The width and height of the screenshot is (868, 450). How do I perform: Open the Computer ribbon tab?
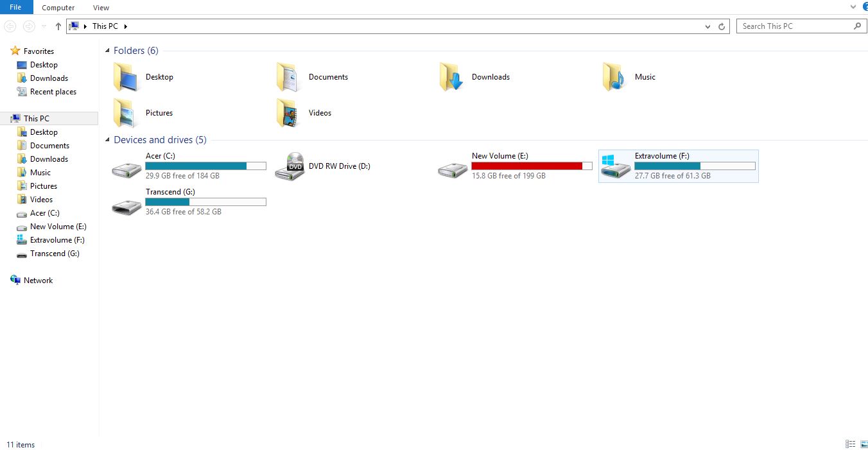pyautogui.click(x=58, y=8)
